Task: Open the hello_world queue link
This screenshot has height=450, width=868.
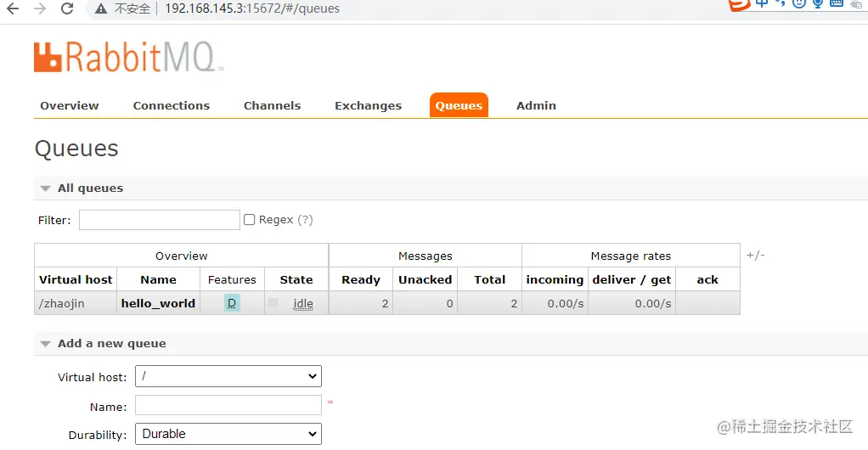Action: [x=158, y=303]
